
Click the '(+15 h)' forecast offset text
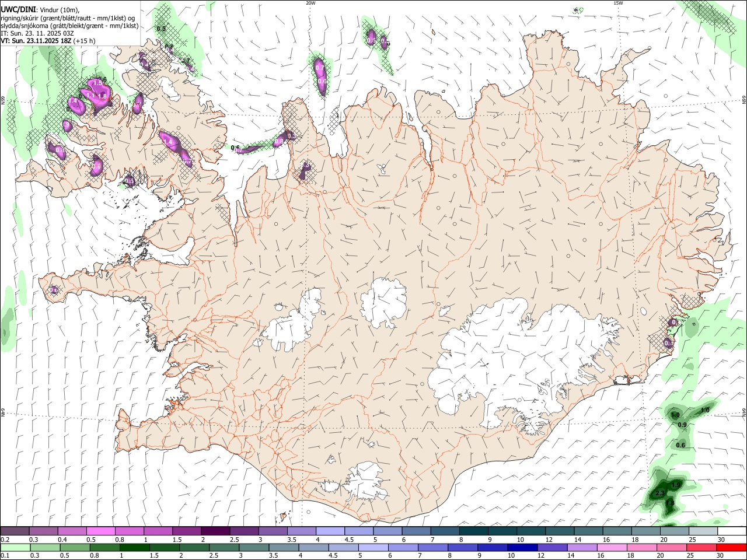85,41
